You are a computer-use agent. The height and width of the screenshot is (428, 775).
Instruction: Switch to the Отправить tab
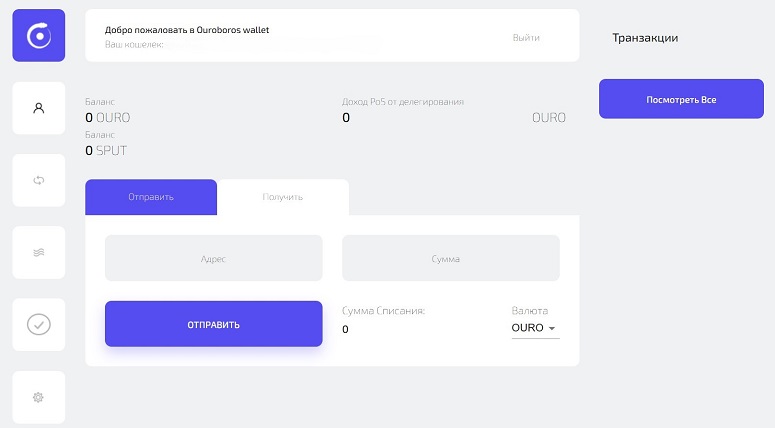pyautogui.click(x=151, y=197)
